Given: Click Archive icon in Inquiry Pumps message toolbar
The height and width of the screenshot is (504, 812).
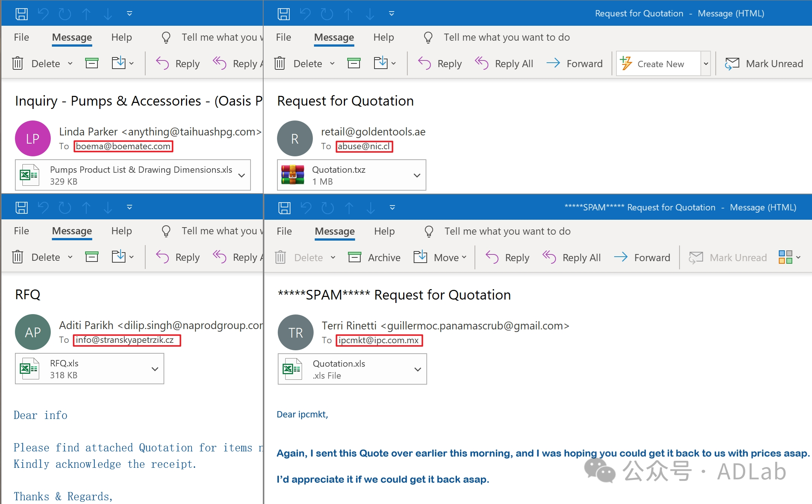Looking at the screenshot, I should point(91,63).
